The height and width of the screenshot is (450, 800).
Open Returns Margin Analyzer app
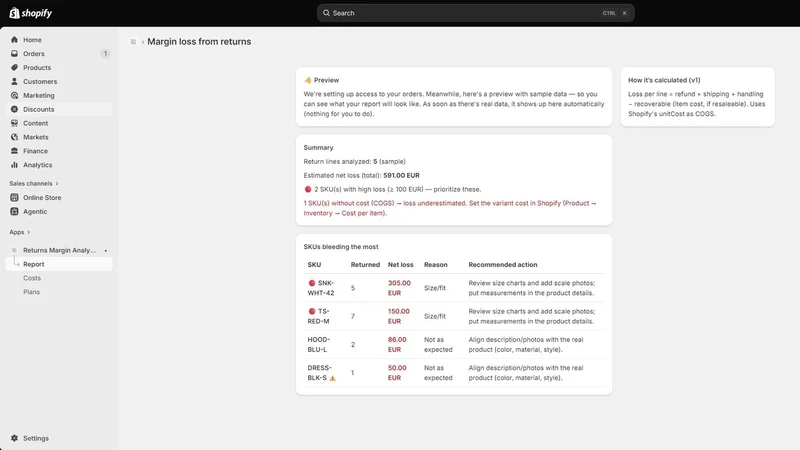[59, 250]
